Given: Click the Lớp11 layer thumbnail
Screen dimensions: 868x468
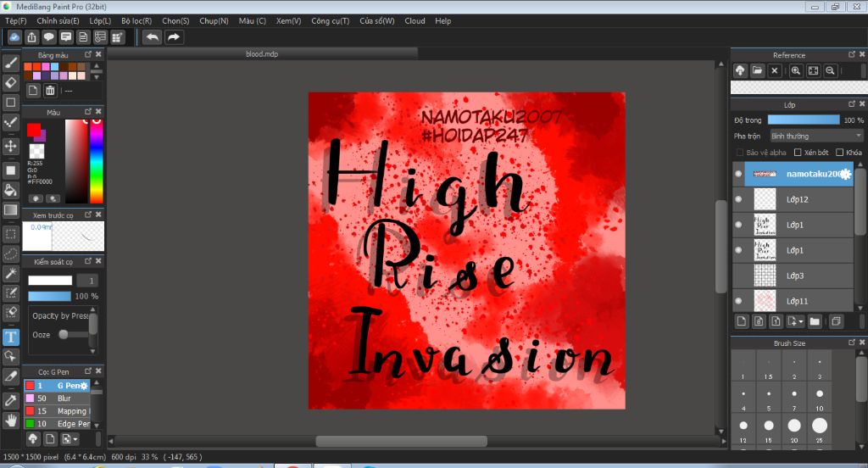Looking at the screenshot, I should pyautogui.click(x=765, y=301).
